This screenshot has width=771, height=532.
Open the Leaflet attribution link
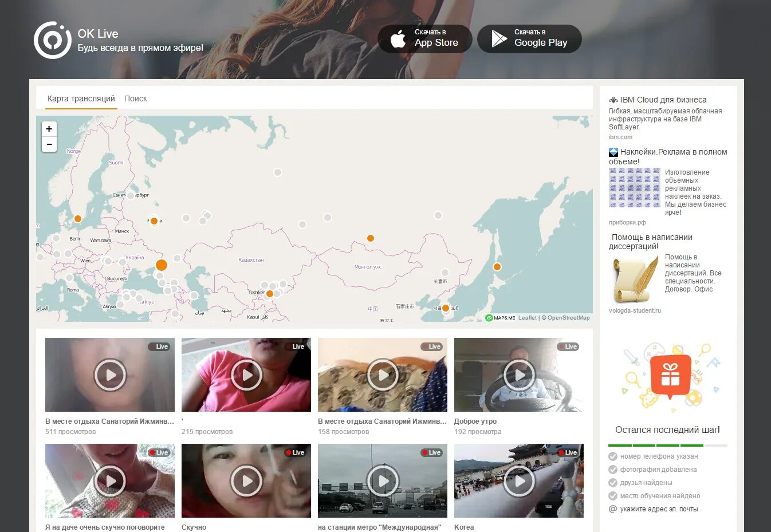click(528, 318)
